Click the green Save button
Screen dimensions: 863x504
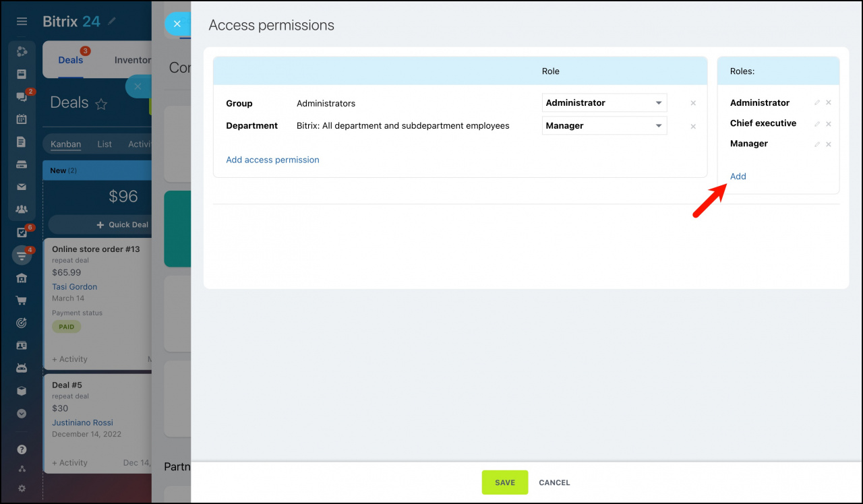[505, 482]
